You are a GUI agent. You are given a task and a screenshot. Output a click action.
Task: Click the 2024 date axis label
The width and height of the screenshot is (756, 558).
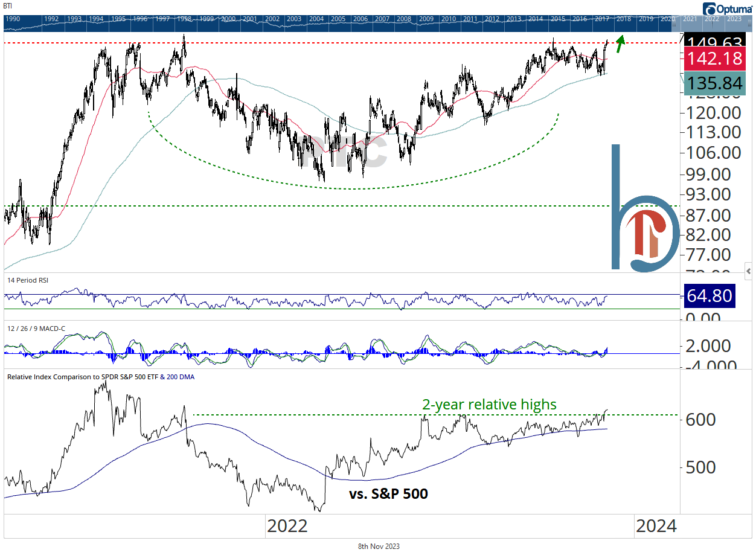click(x=656, y=526)
